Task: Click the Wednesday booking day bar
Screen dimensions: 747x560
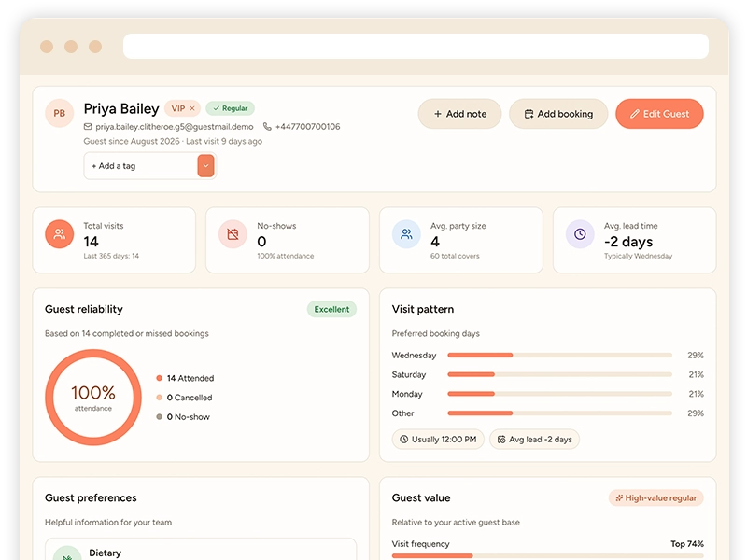Action: [559, 356]
